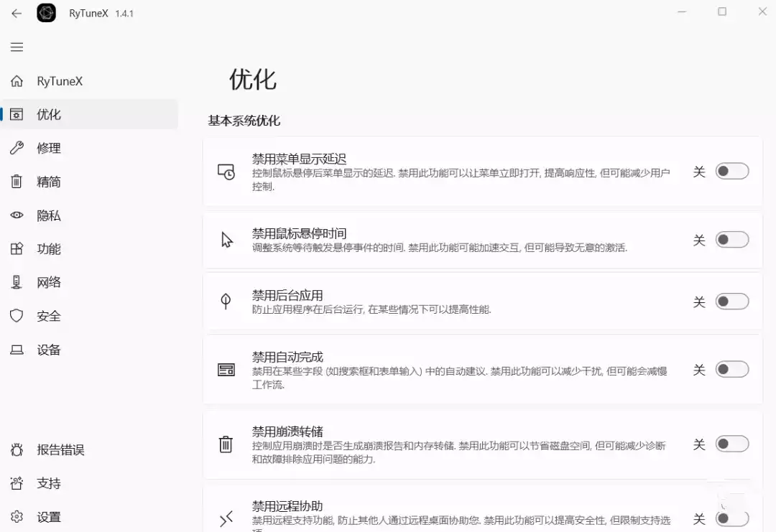The width and height of the screenshot is (776, 532).
Task: Enable 禁用菜单显示延迟 (menu display delay)
Action: coord(731,171)
